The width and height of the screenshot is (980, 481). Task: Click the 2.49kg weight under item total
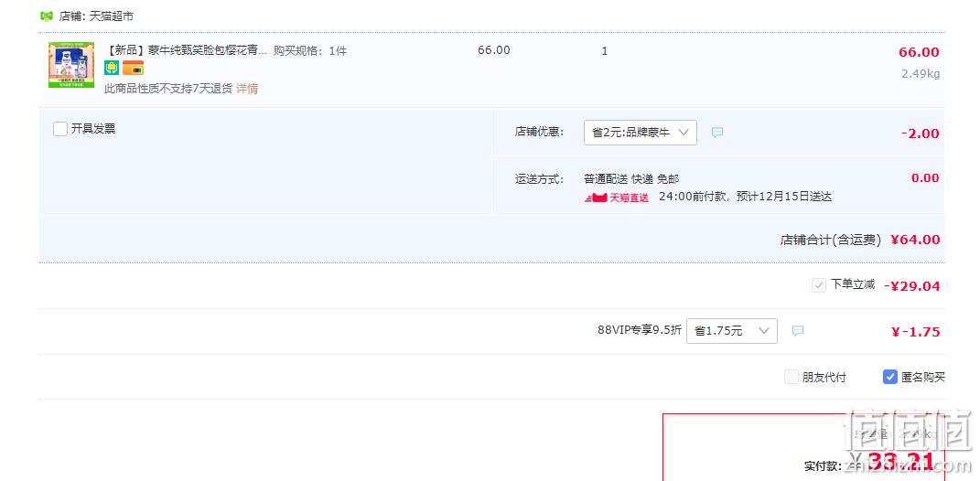tap(921, 74)
